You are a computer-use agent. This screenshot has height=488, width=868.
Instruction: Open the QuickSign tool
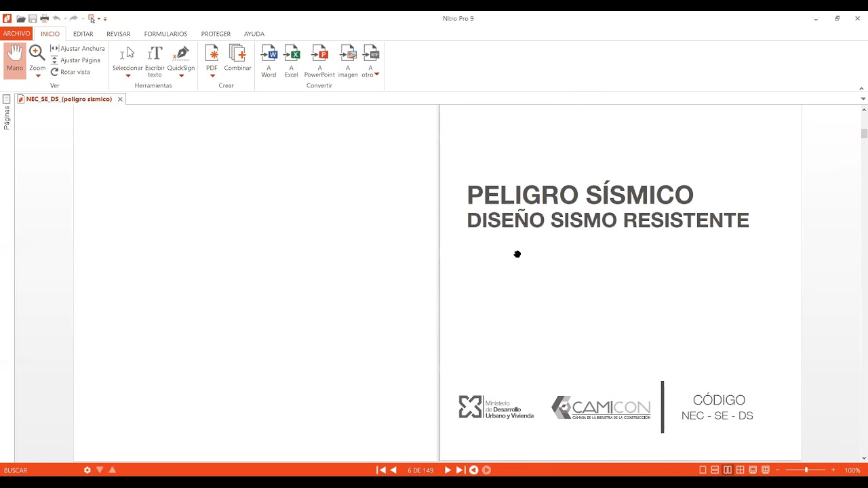181,58
